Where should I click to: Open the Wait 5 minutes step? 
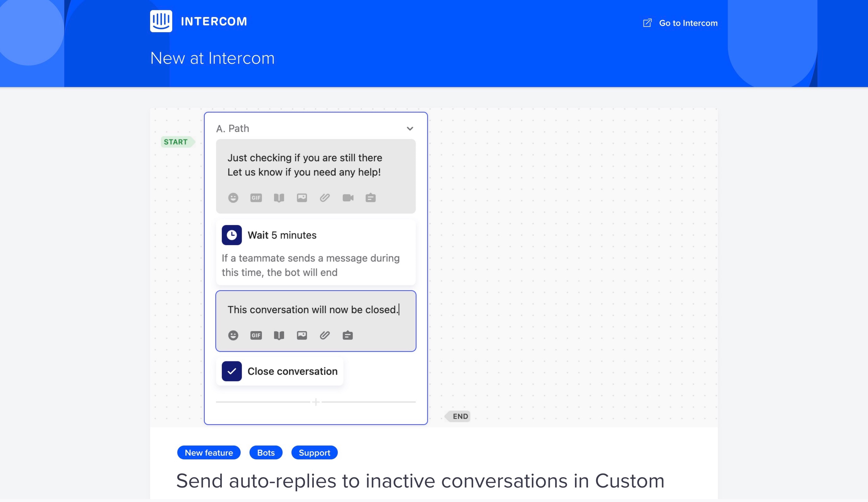pos(281,235)
